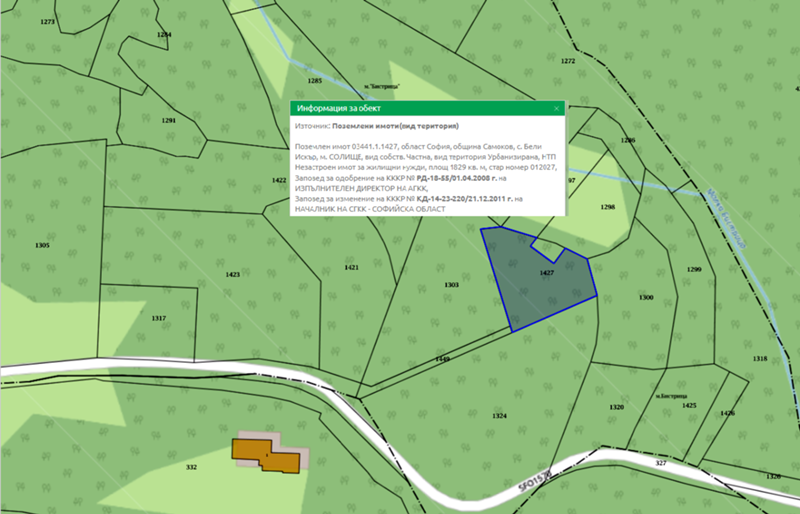
Task: Select parcel 1299 on the map
Action: [695, 271]
